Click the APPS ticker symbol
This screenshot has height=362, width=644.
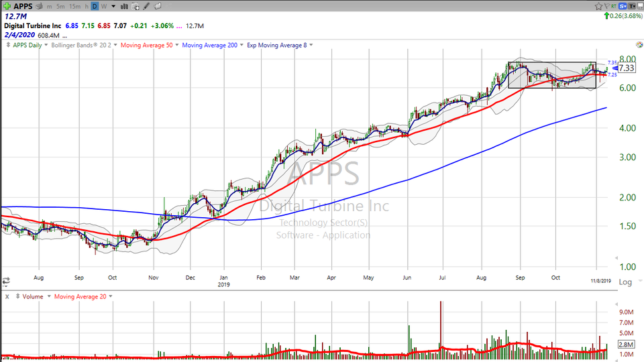coord(23,6)
